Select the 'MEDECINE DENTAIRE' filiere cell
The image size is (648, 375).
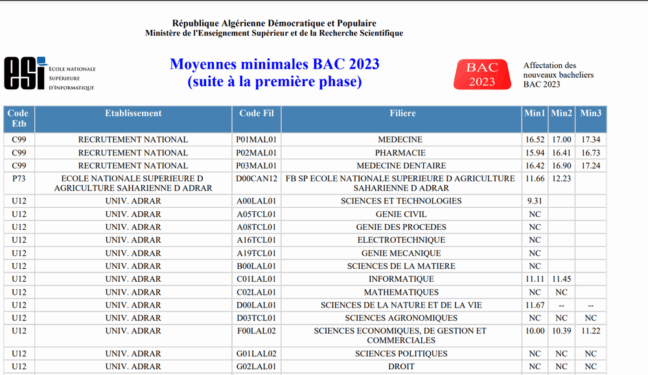401,166
